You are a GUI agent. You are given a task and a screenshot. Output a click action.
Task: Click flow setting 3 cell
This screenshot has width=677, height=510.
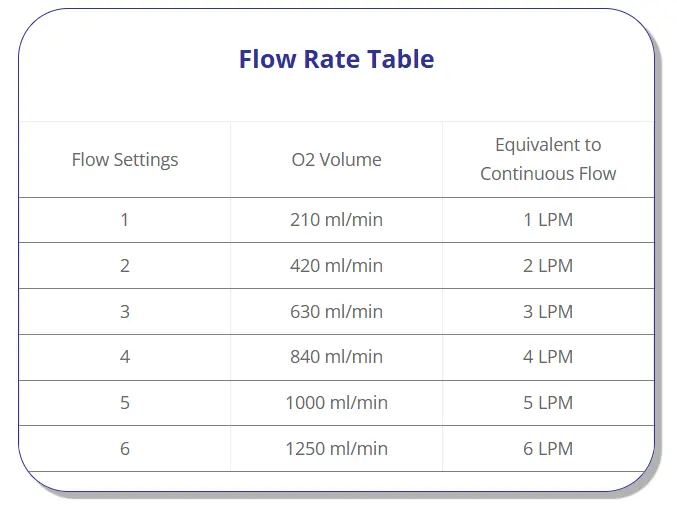tap(125, 311)
